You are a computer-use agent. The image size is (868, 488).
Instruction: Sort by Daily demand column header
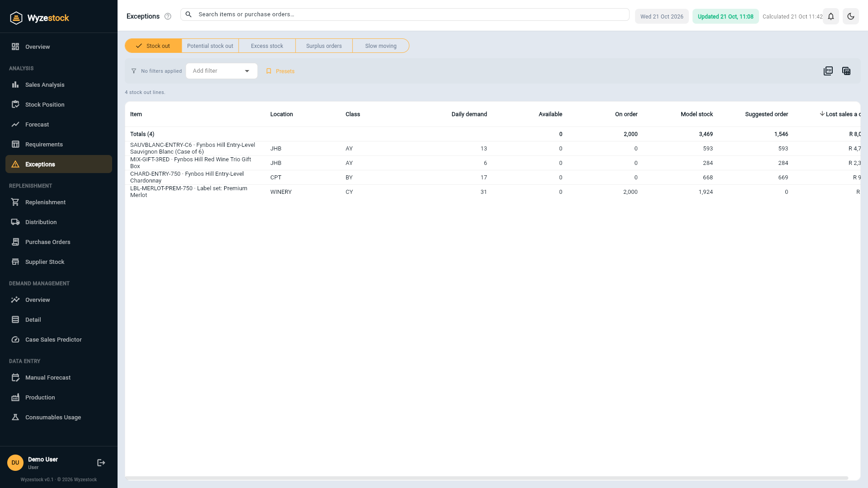[469, 114]
